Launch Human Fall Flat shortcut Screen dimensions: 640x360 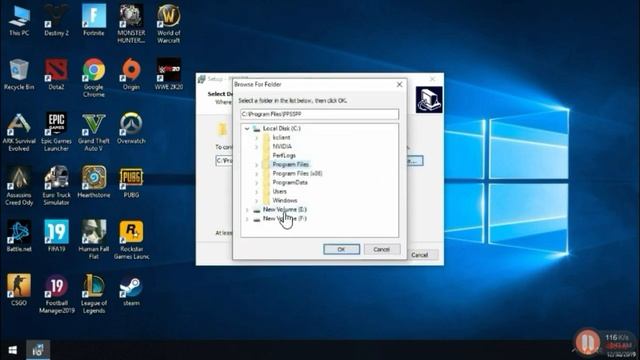(93, 240)
